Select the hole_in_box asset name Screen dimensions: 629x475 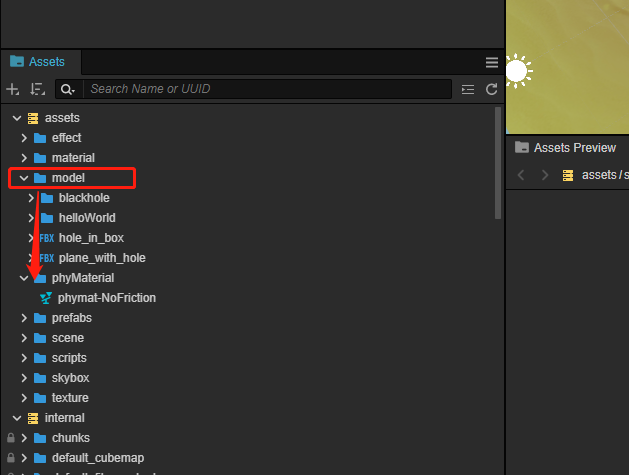coord(91,238)
